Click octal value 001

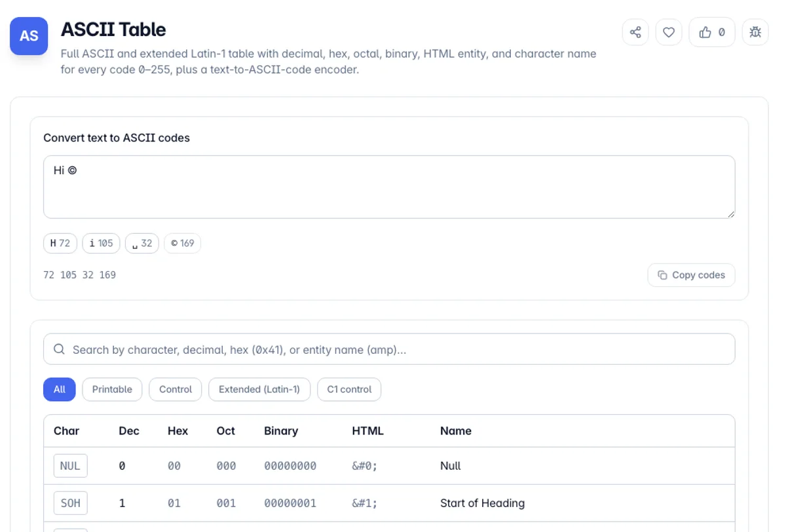coord(227,503)
